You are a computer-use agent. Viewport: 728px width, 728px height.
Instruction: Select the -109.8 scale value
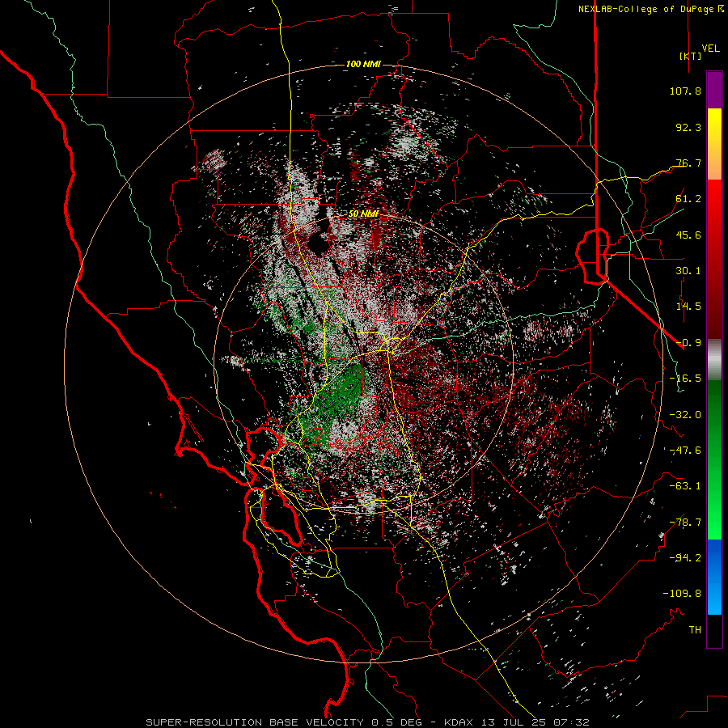pyautogui.click(x=682, y=594)
